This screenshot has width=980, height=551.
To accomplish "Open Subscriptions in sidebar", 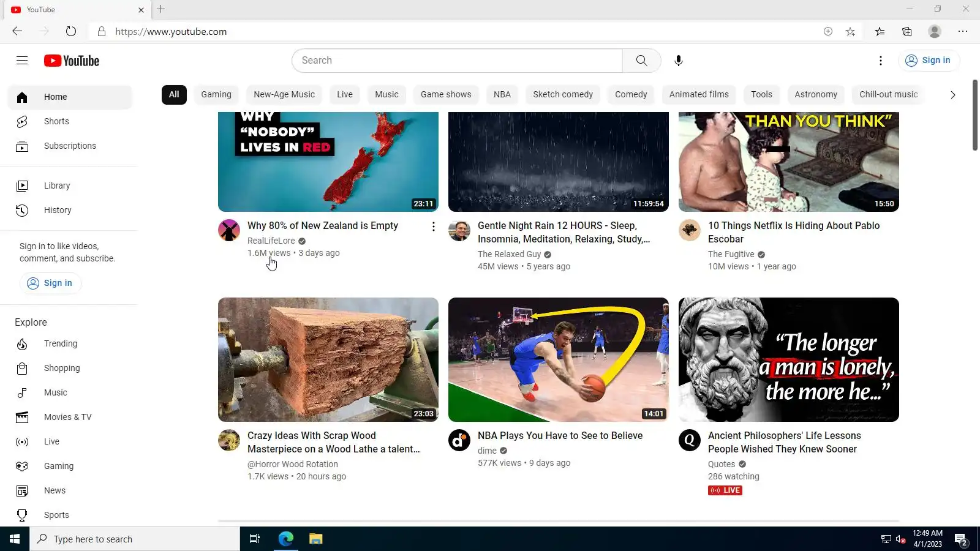I will click(x=70, y=146).
